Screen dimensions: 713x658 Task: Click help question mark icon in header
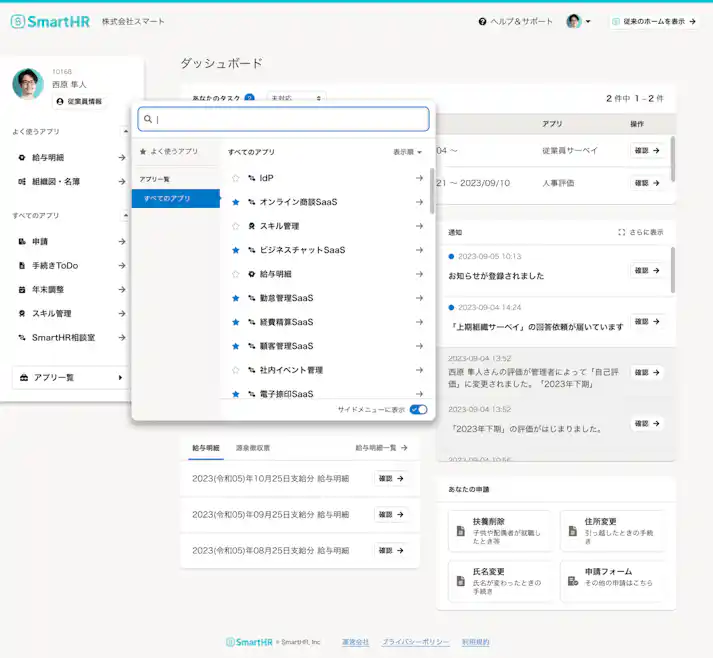482,21
